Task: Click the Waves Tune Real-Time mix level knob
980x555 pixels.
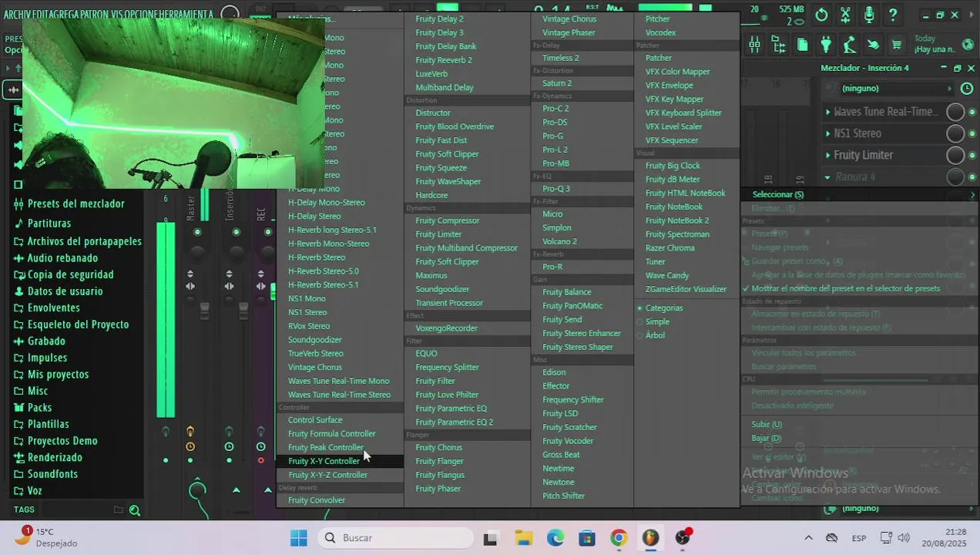Action: (955, 113)
